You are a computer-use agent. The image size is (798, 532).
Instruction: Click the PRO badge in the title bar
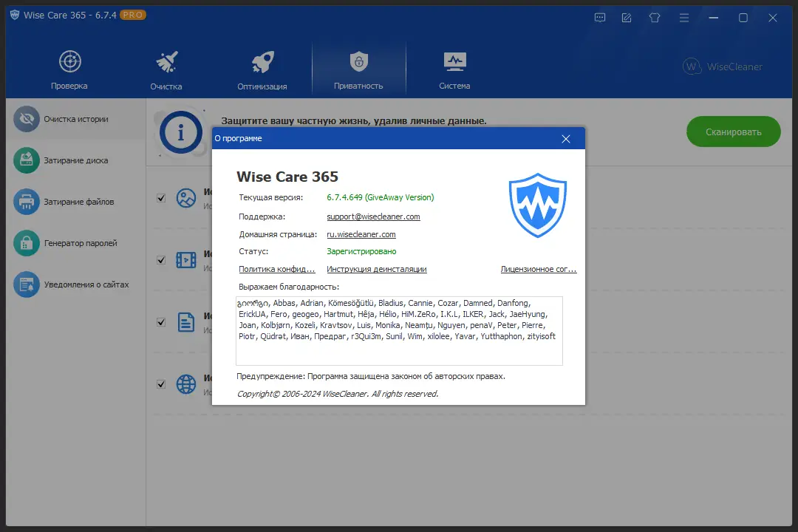133,15
